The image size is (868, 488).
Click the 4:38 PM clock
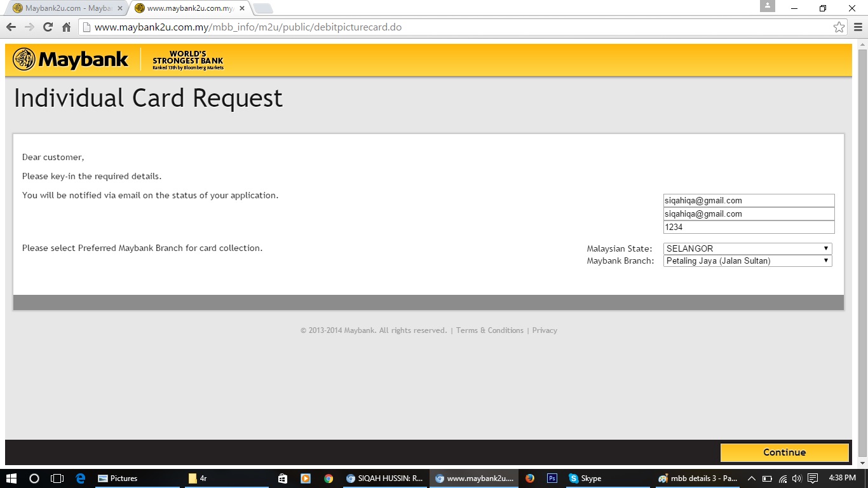(x=842, y=478)
